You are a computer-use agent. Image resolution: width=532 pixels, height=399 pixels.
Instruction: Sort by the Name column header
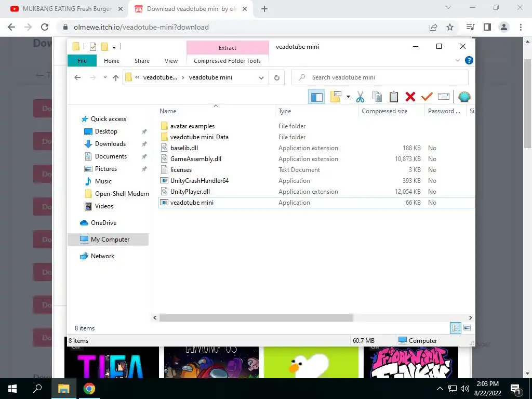(217, 111)
